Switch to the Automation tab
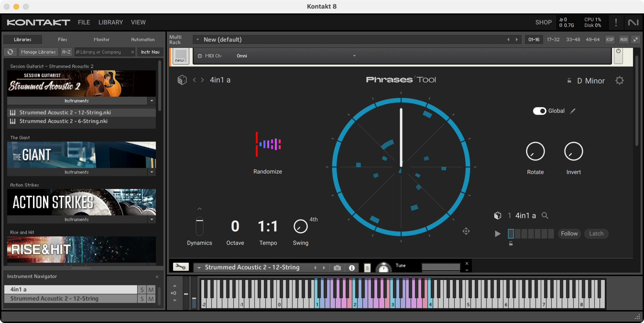644x323 pixels. [143, 40]
